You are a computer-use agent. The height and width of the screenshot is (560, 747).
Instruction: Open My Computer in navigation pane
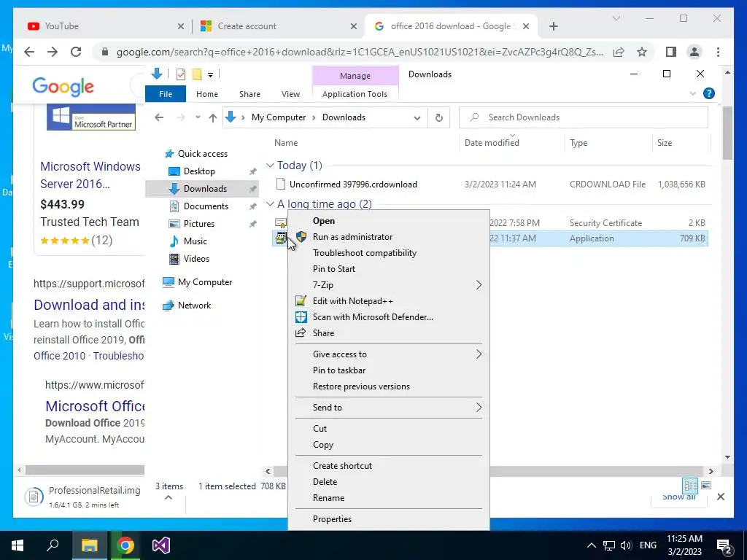(x=205, y=282)
